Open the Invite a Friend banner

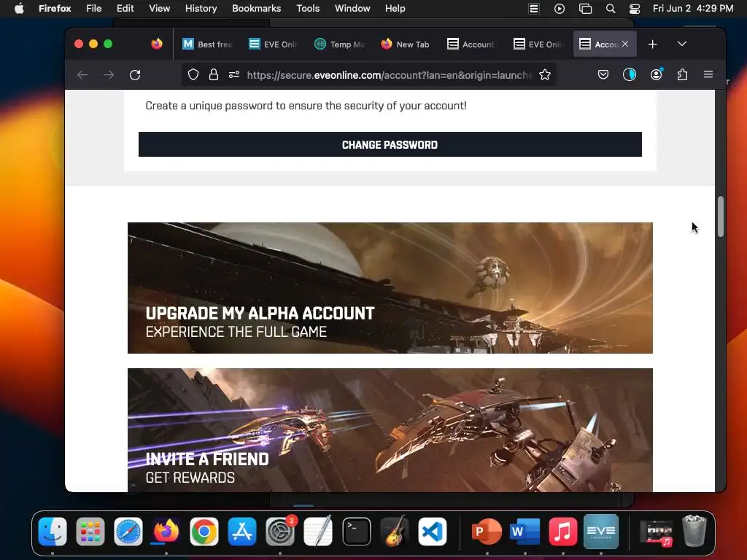[x=390, y=430]
